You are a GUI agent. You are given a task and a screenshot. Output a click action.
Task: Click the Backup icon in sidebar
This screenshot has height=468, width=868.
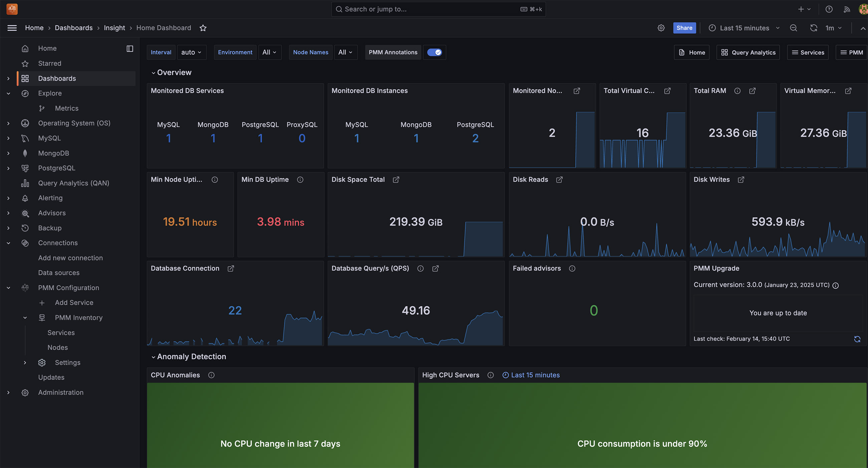click(25, 228)
